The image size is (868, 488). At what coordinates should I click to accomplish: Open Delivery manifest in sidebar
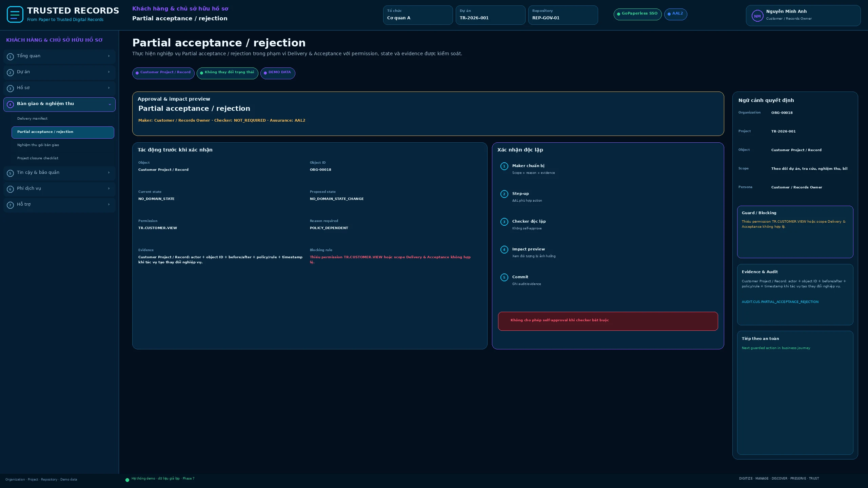tap(63, 119)
